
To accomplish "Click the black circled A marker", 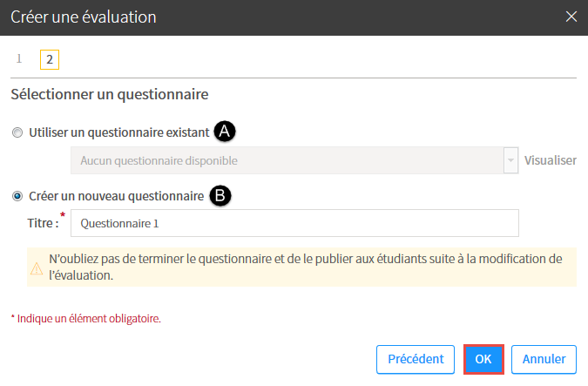I will 225,132.
